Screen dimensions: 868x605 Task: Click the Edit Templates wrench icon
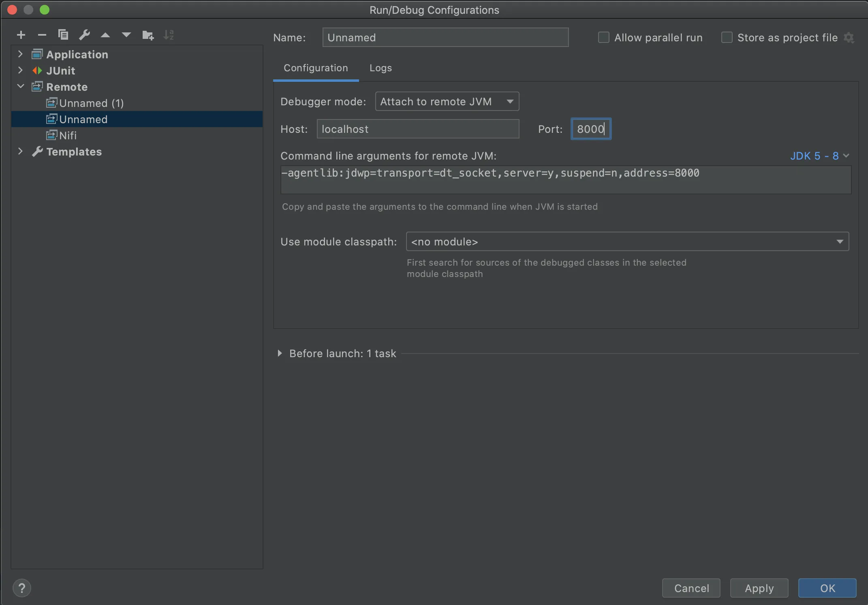click(x=84, y=35)
